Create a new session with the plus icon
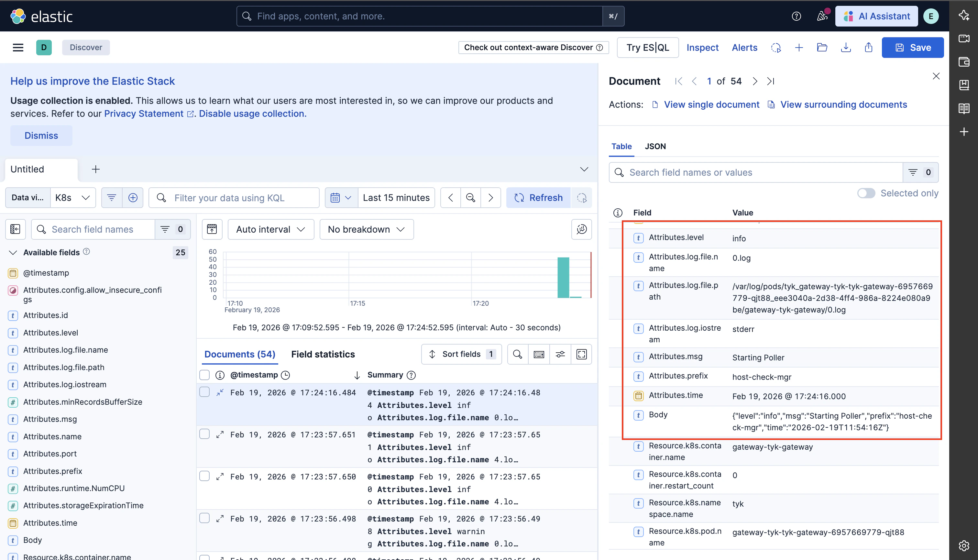Viewport: 978px width, 560px height. 799,47
